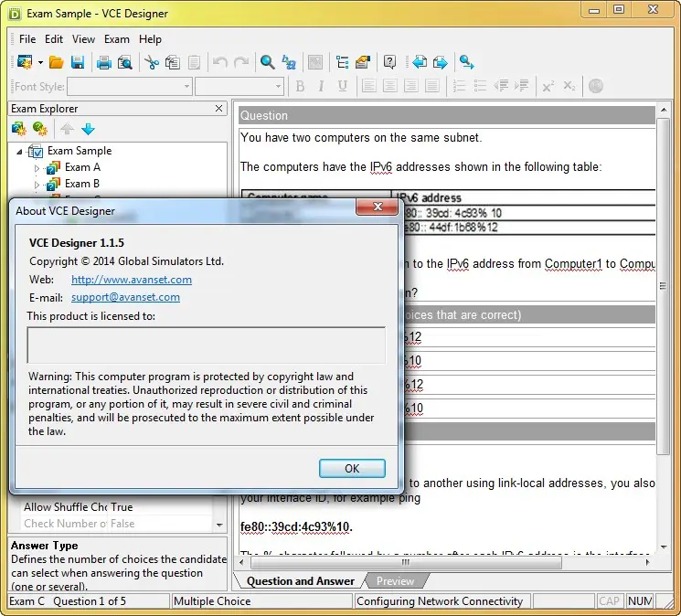681x616 pixels.
Task: Click the New exam toolbar icon
Action: click(25, 62)
